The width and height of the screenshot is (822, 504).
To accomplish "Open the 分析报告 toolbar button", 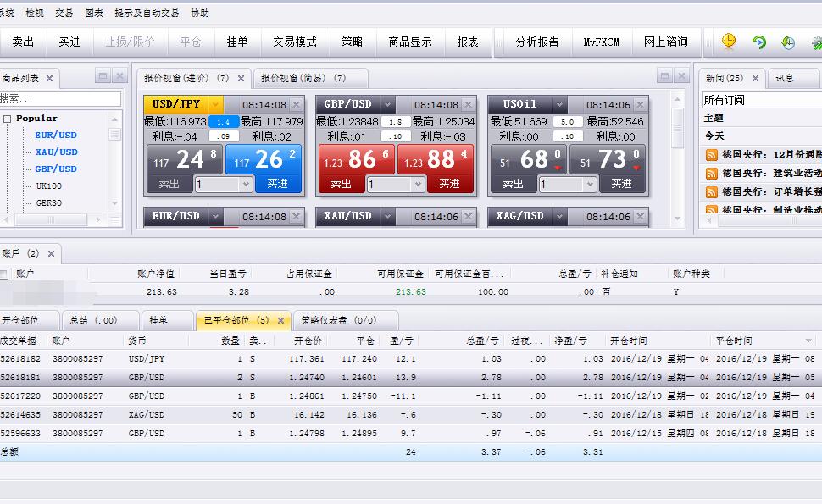I will tap(537, 42).
